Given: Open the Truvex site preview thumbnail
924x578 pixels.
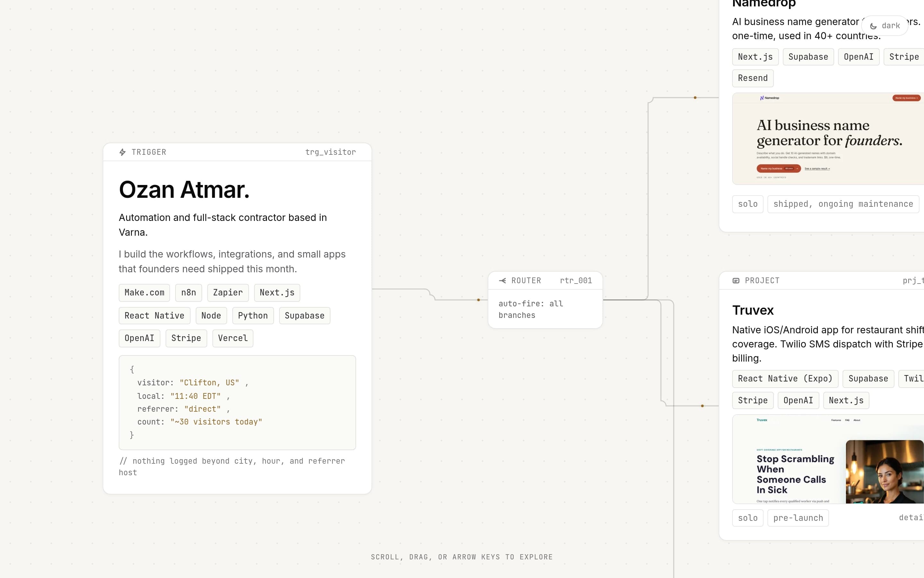Looking at the screenshot, I should (x=828, y=459).
